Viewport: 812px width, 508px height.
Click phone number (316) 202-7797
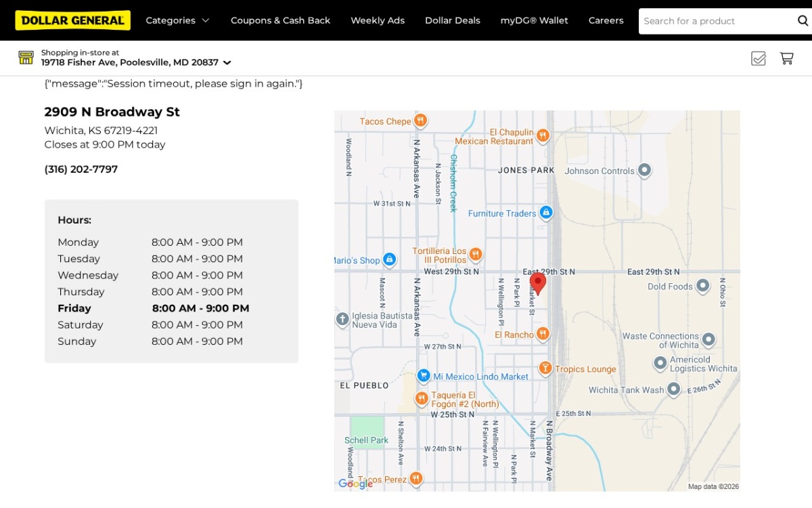coord(81,169)
